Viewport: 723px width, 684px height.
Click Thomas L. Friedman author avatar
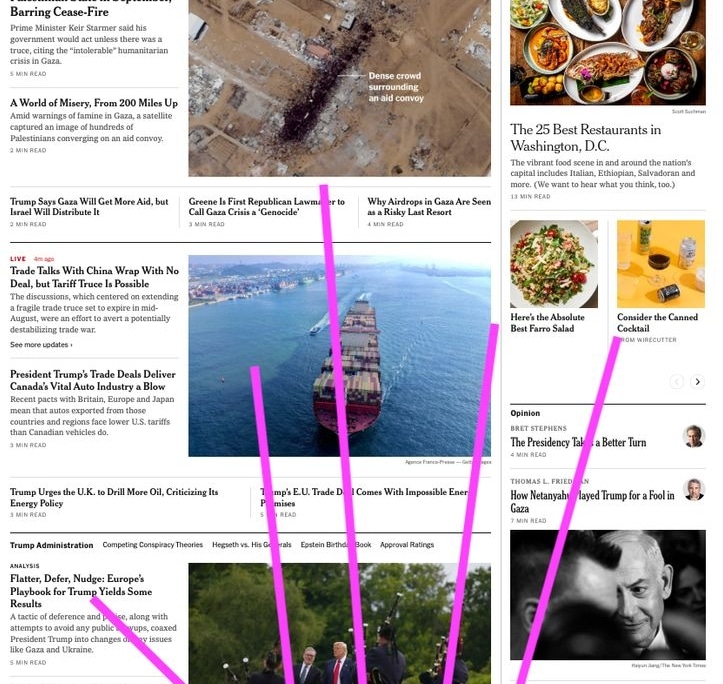(x=694, y=489)
